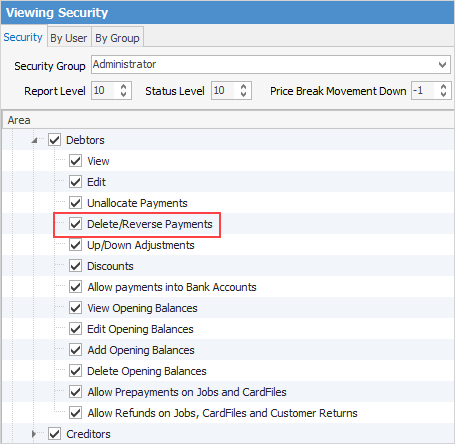This screenshot has width=455, height=444.
Task: Select the Edit Opening Balances text
Action: tap(140, 329)
